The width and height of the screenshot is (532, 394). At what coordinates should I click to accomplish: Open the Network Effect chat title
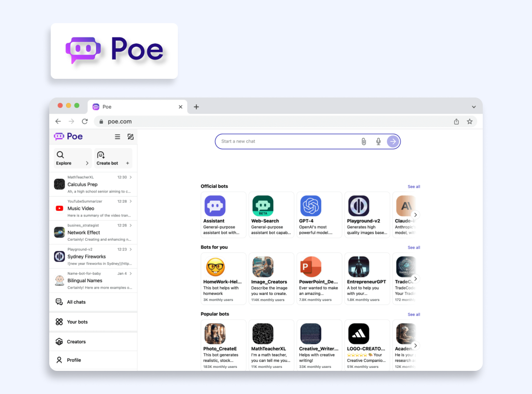coord(84,232)
